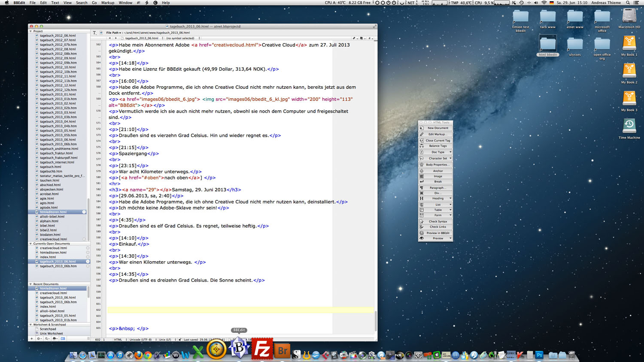Go to next document with forward arrow
Viewport: 644px width, 362px height.
(115, 38)
